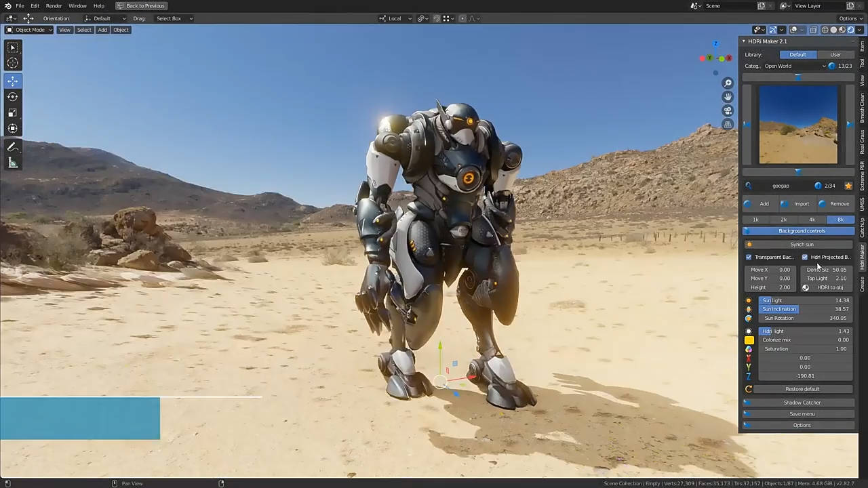Select wireframe viewport shading mode
The width and height of the screenshot is (868, 488).
coord(825,30)
